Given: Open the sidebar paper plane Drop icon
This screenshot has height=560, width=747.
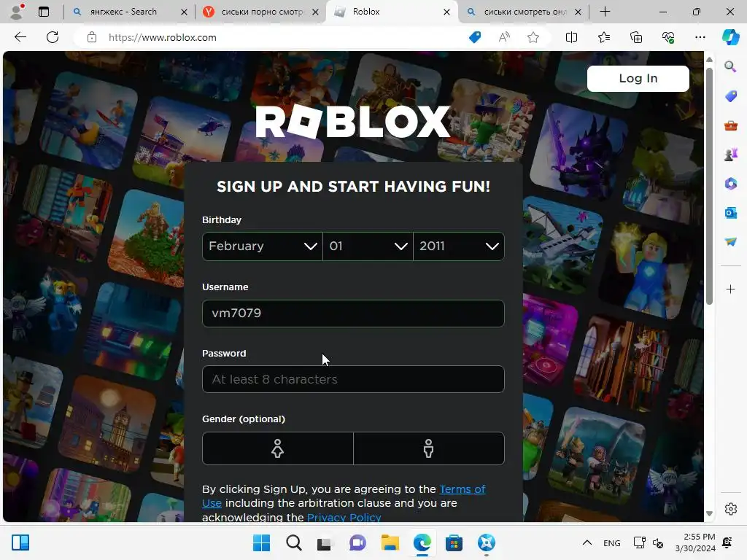Looking at the screenshot, I should (x=730, y=242).
